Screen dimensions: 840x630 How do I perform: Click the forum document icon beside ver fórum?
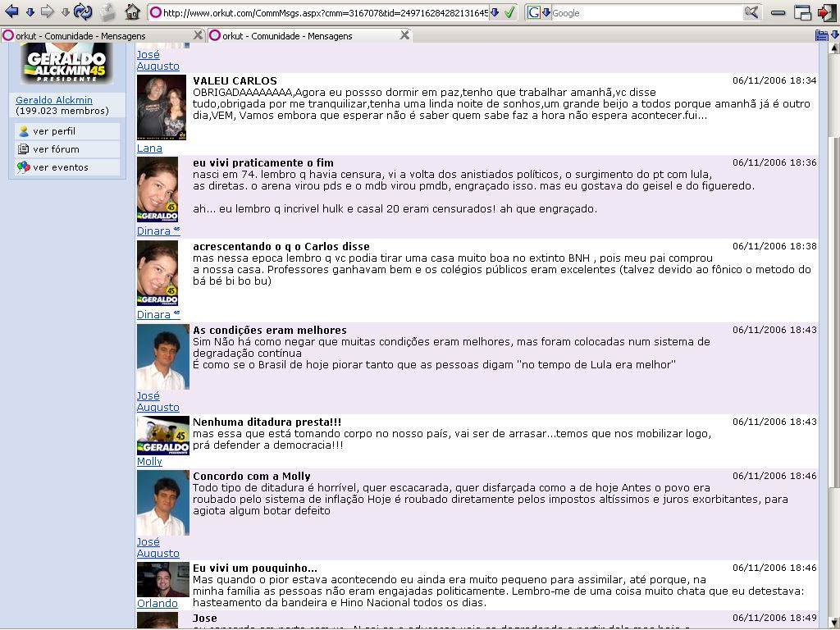[x=23, y=149]
